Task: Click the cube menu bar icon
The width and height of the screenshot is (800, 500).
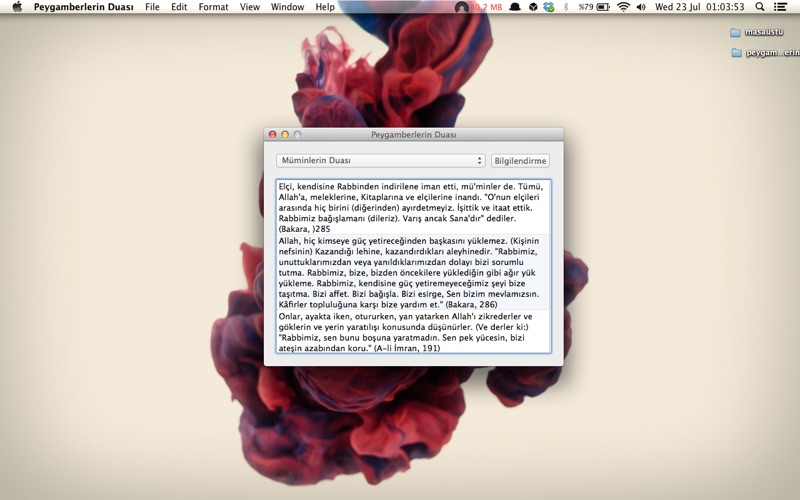Action: point(533,7)
